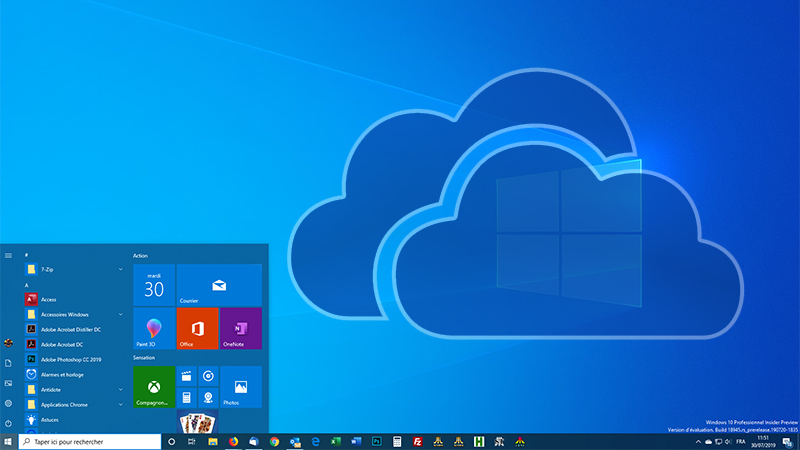The width and height of the screenshot is (800, 450).
Task: Open the Action Center notifications icon
Action: click(787, 442)
